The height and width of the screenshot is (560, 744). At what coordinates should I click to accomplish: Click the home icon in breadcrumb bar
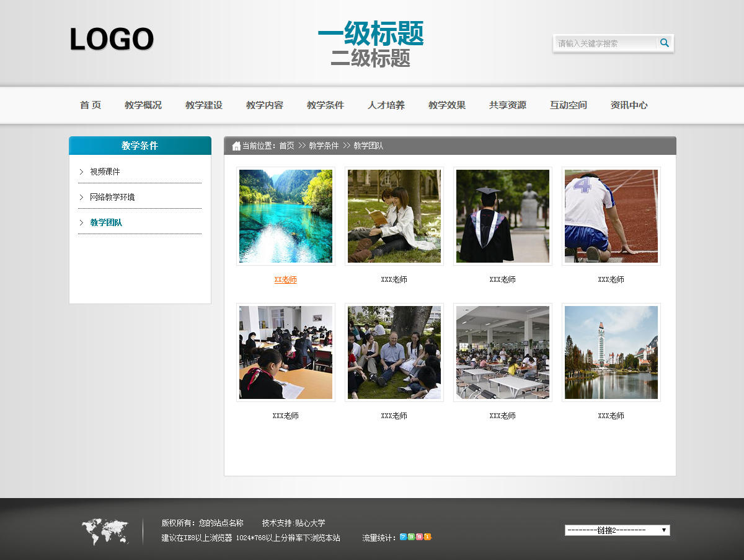tap(236, 146)
